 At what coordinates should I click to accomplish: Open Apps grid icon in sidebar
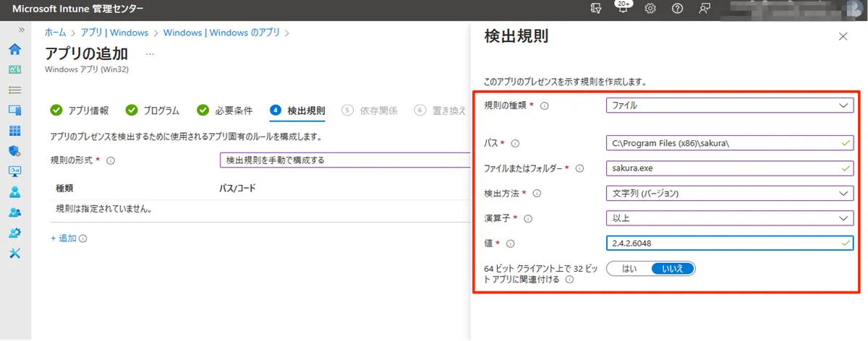[14, 131]
